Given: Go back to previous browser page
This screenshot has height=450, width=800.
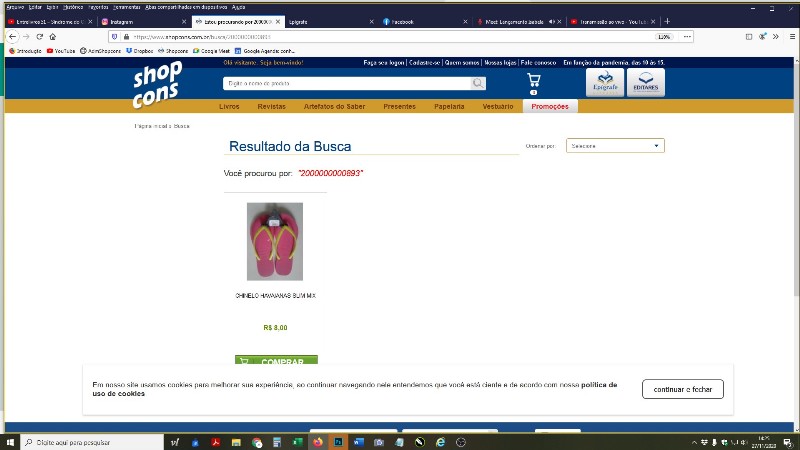Looking at the screenshot, I should tap(11, 36).
